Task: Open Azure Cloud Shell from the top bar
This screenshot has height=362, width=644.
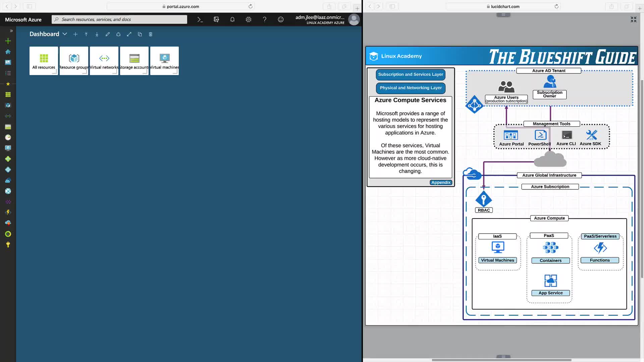Action: pyautogui.click(x=200, y=19)
